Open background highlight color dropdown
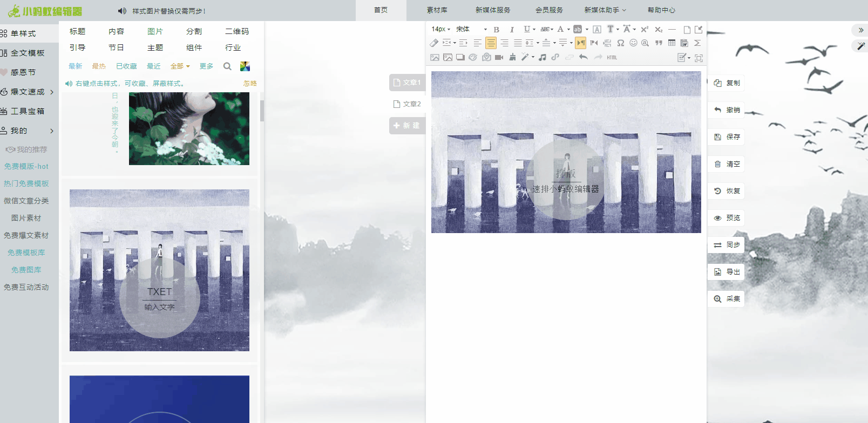Image resolution: width=868 pixels, height=423 pixels. coord(587,29)
